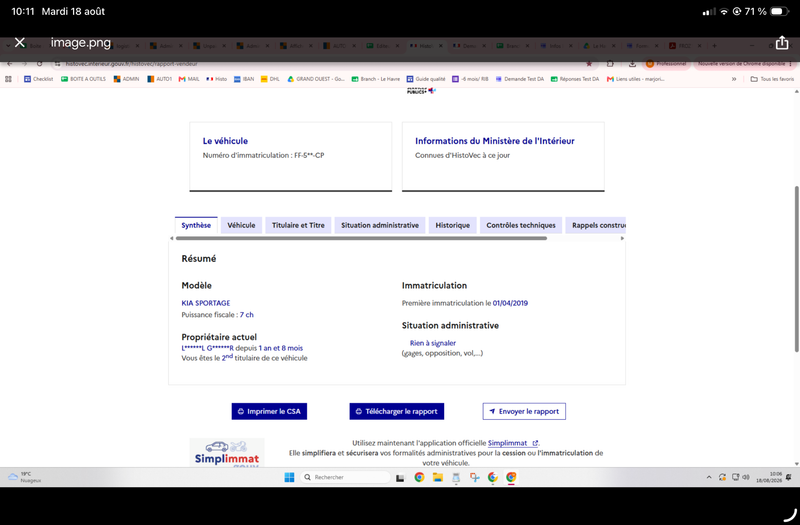This screenshot has width=800, height=525.
Task: Click the tab strip's right scroll arrow
Action: coord(622,238)
